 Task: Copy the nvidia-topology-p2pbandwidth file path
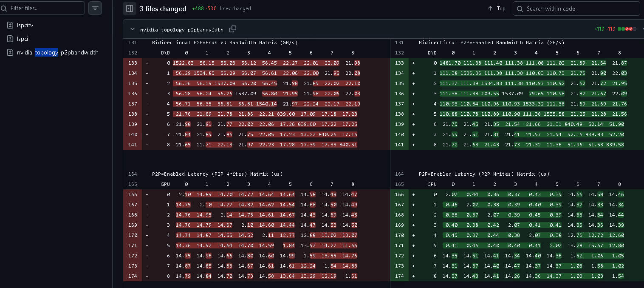click(233, 29)
